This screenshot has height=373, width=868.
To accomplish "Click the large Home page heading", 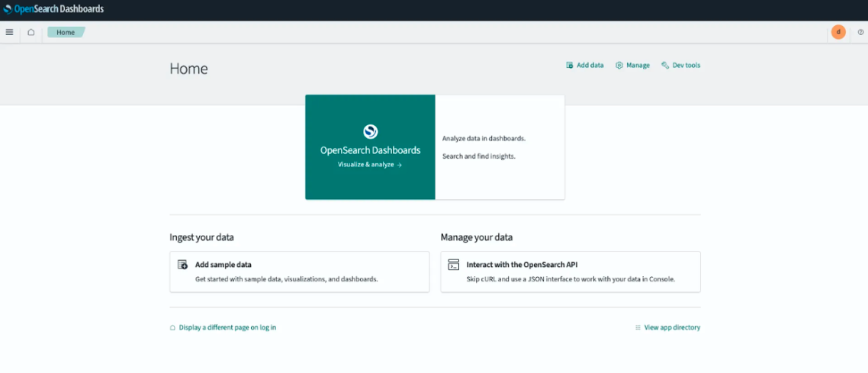I will [188, 69].
